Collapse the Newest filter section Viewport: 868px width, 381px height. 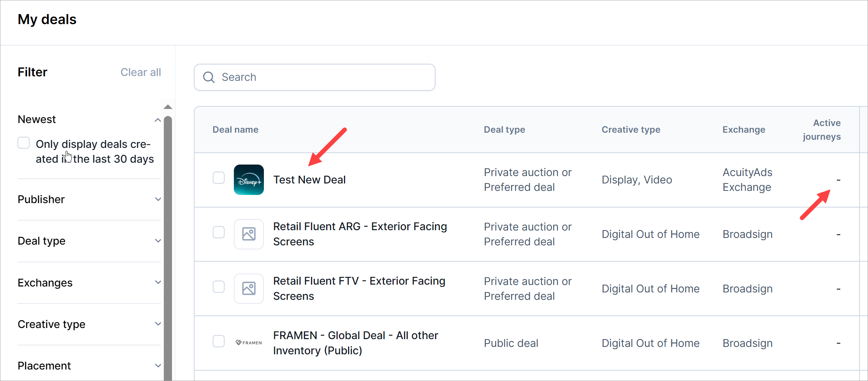click(158, 120)
